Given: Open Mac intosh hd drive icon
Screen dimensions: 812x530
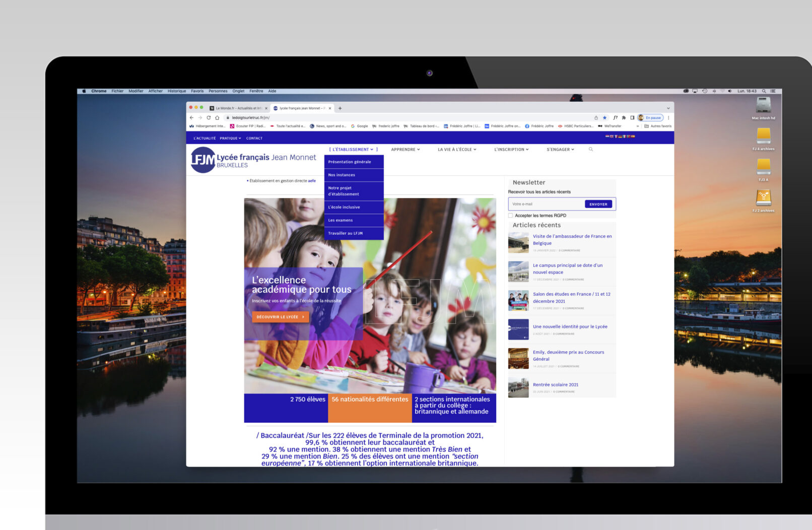Looking at the screenshot, I should click(763, 105).
